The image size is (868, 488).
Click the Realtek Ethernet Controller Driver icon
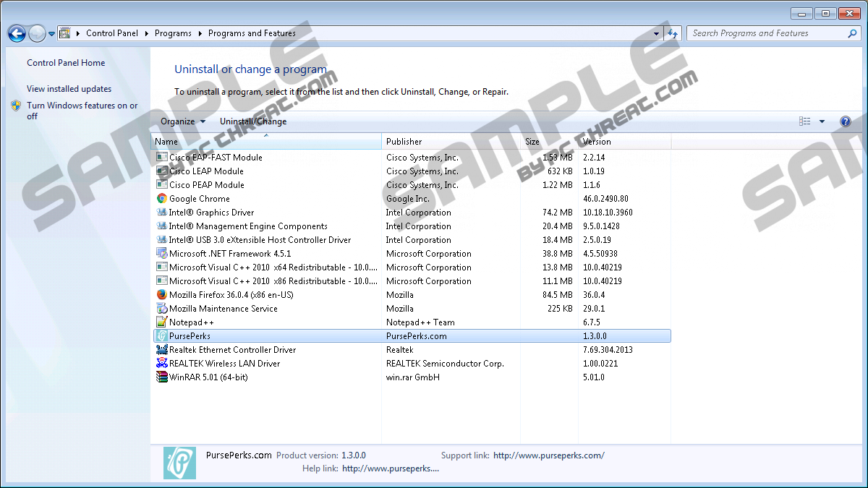162,350
